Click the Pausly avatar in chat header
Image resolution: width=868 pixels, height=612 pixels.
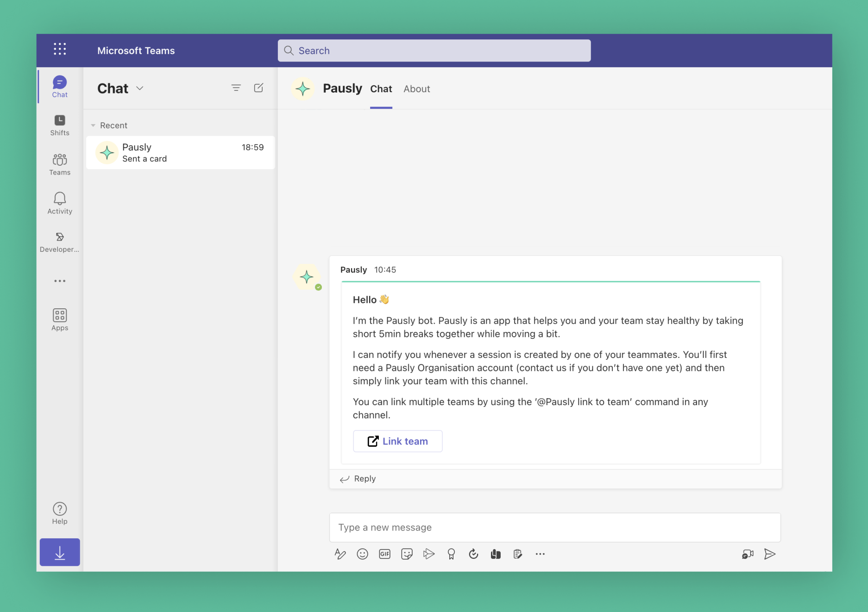coord(303,88)
